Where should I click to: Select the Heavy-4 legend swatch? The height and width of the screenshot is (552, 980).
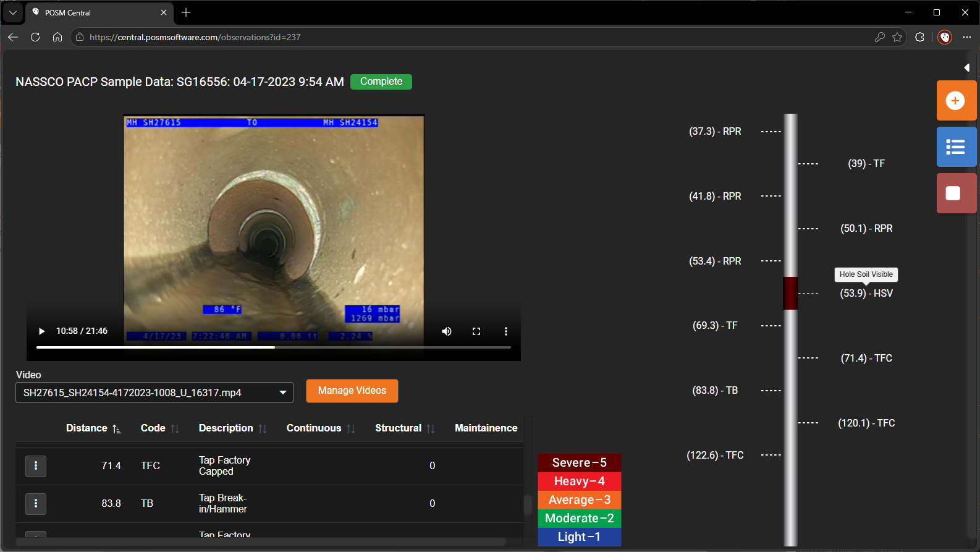[580, 482]
